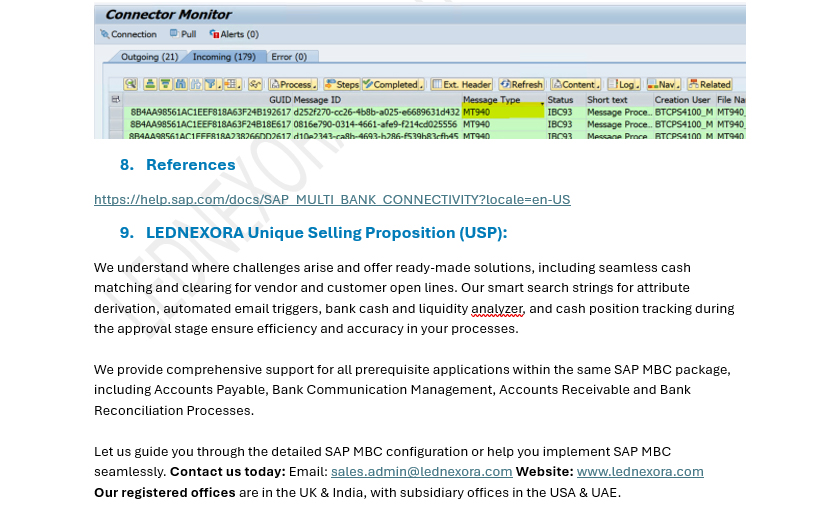825x520 pixels.
Task: Expand the Content dropdown
Action: pyautogui.click(x=576, y=85)
